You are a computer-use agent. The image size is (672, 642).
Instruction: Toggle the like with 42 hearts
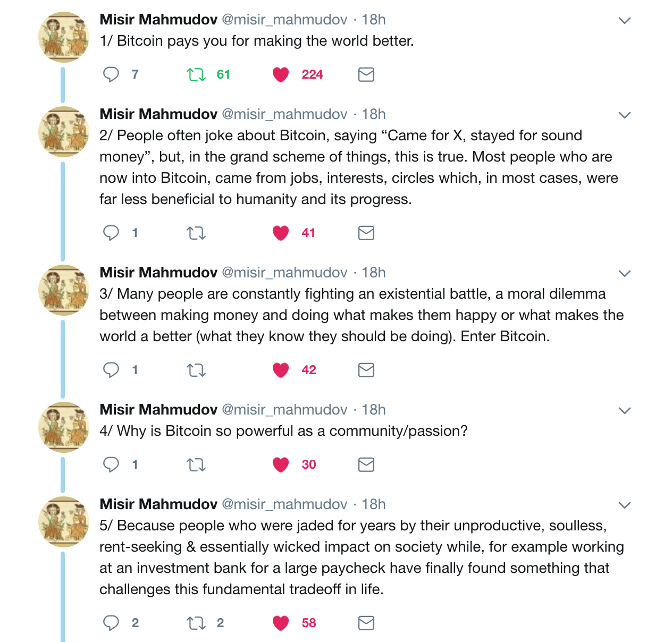(x=281, y=370)
